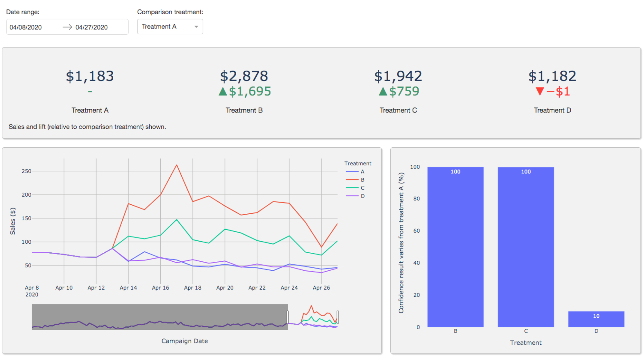The image size is (644, 358).
Task: Click the green up triangle beside $1,695
Action: point(223,91)
